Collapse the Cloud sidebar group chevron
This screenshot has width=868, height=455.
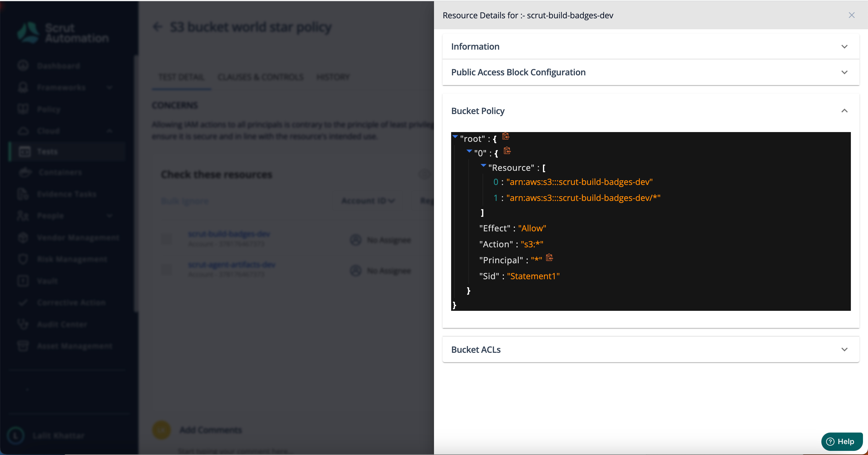[110, 131]
